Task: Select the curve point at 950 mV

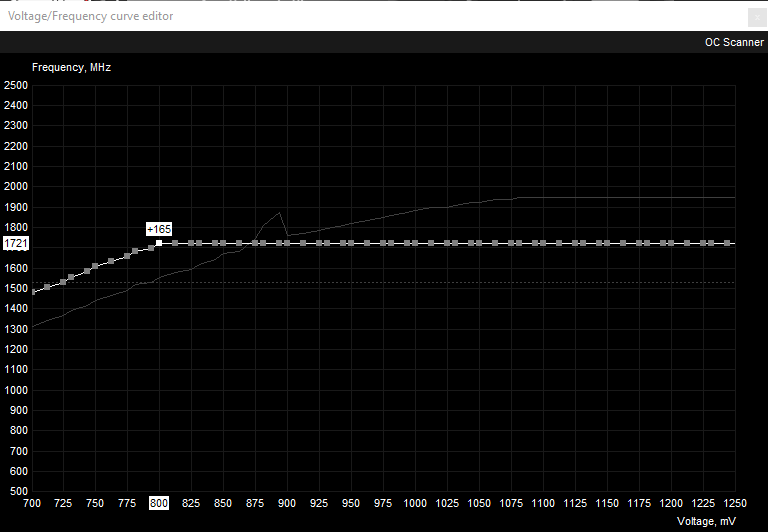Action: (351, 243)
